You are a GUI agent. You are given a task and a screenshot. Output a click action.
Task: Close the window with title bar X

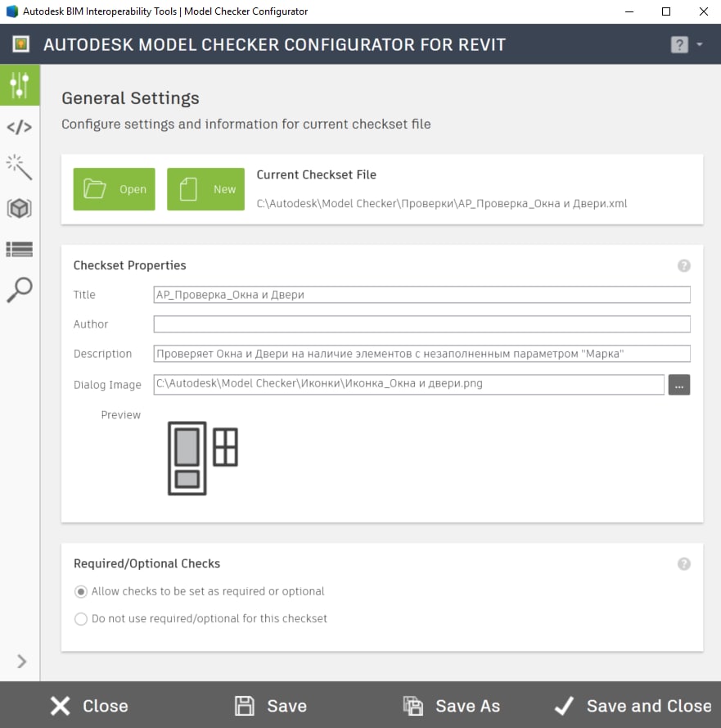pyautogui.click(x=703, y=11)
